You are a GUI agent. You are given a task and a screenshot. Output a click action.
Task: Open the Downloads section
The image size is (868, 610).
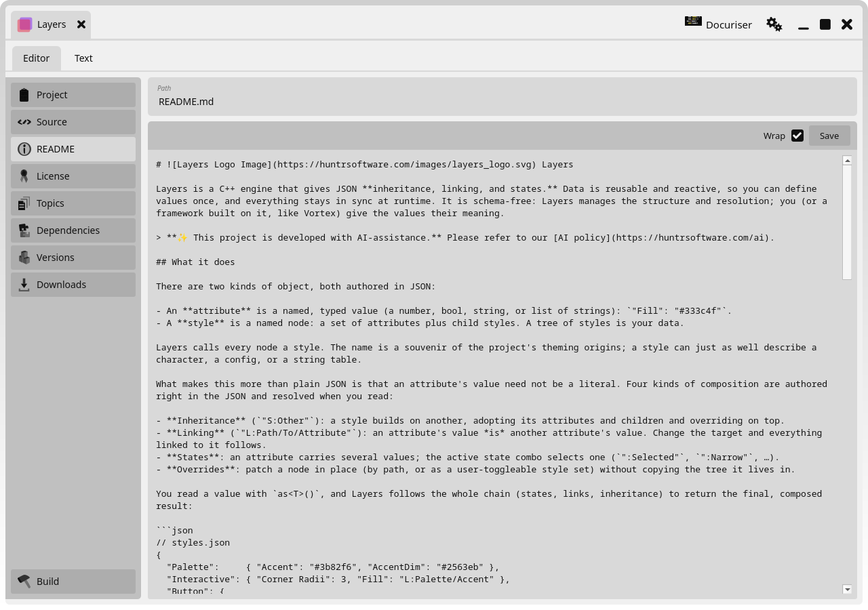tap(73, 285)
